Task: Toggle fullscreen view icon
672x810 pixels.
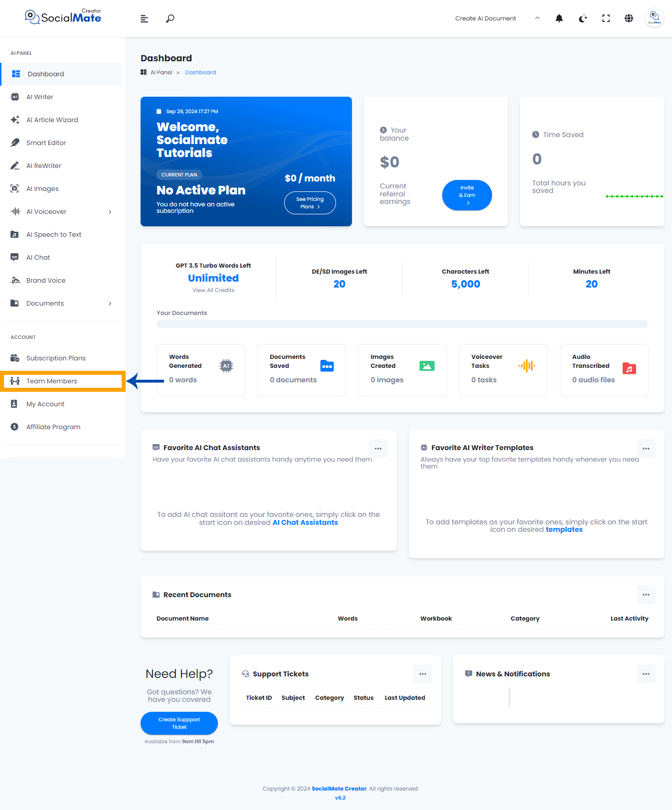Action: pos(606,18)
